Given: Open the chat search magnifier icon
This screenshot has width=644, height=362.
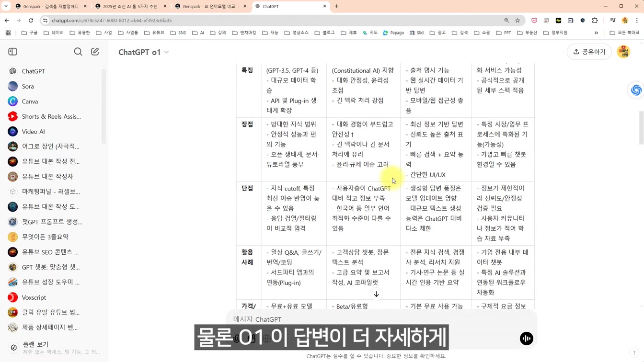Looking at the screenshot, I should point(78,52).
